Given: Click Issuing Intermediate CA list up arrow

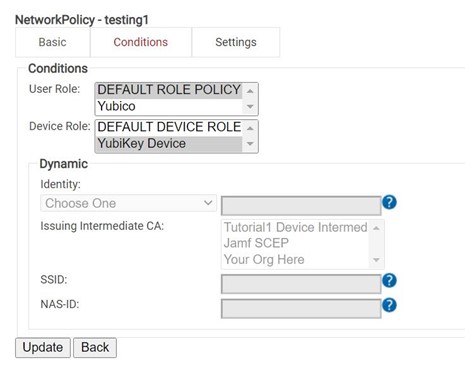Looking at the screenshot, I should coord(376,228).
